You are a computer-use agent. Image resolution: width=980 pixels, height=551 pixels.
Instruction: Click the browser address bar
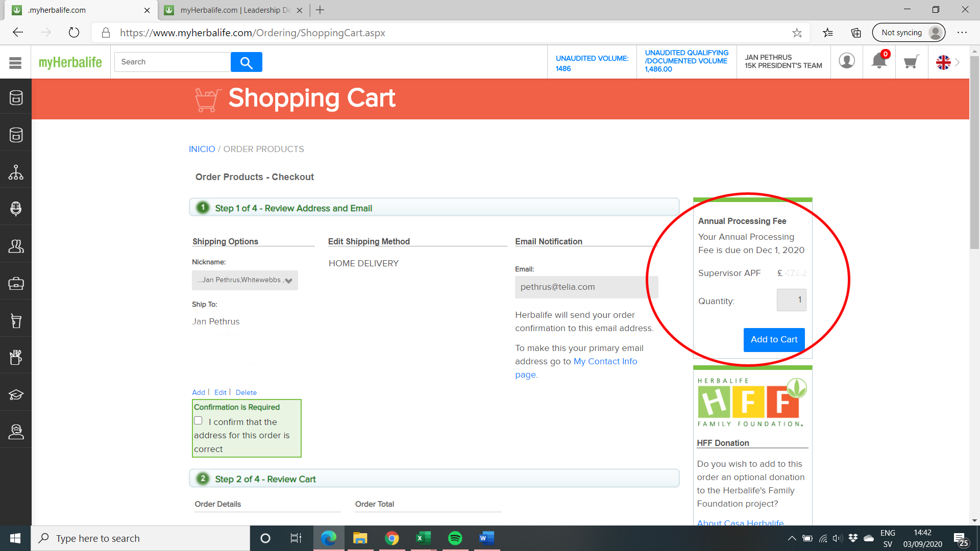[x=449, y=33]
